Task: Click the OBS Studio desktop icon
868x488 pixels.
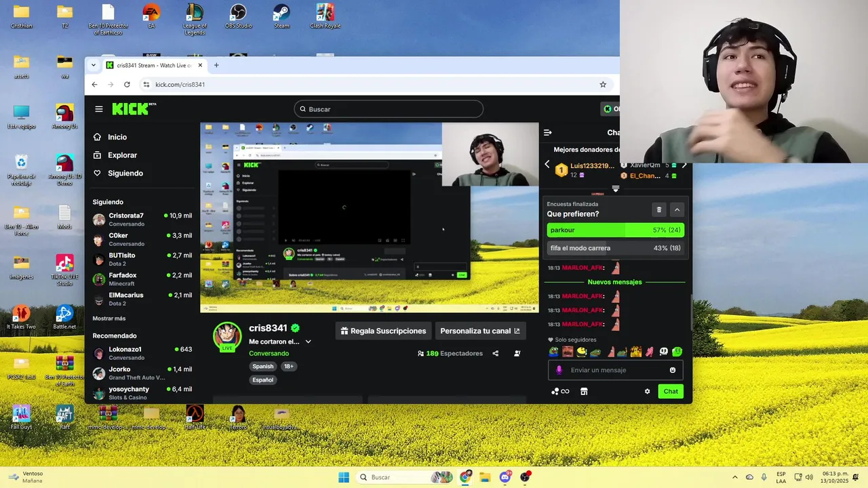Action: tap(238, 17)
